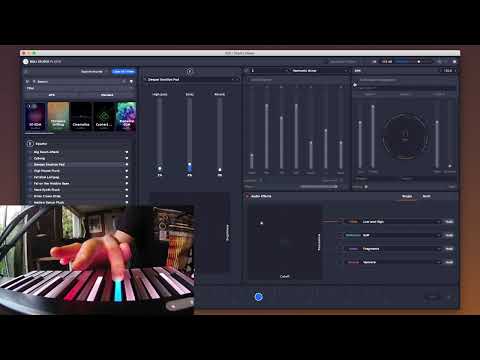Switch to the Standard presets tab

coord(107,95)
